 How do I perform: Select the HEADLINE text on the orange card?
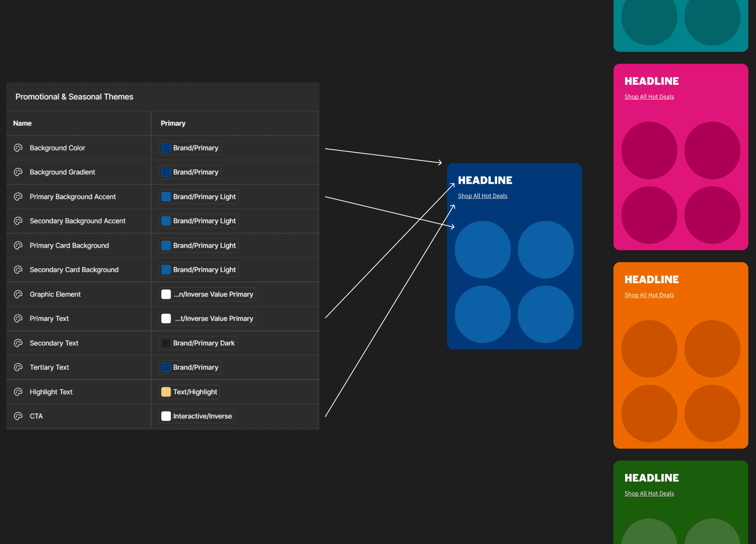(x=652, y=280)
